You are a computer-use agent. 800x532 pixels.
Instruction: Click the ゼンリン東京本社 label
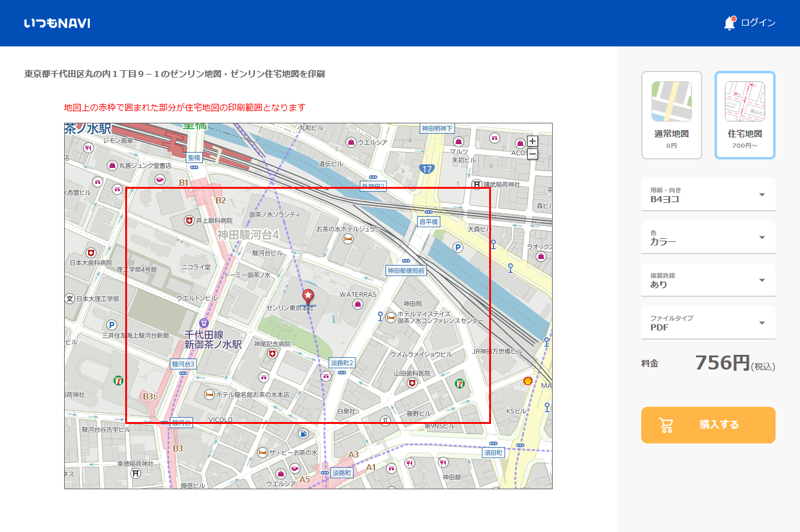(289, 308)
